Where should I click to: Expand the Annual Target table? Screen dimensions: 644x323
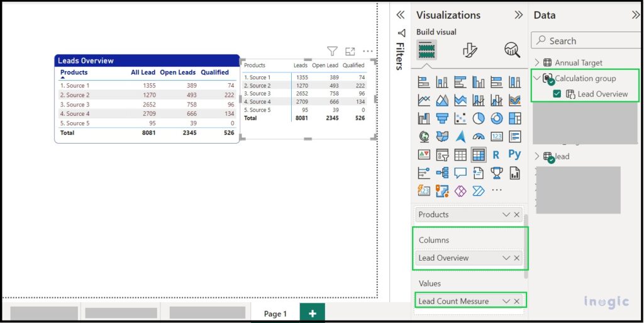(537, 62)
